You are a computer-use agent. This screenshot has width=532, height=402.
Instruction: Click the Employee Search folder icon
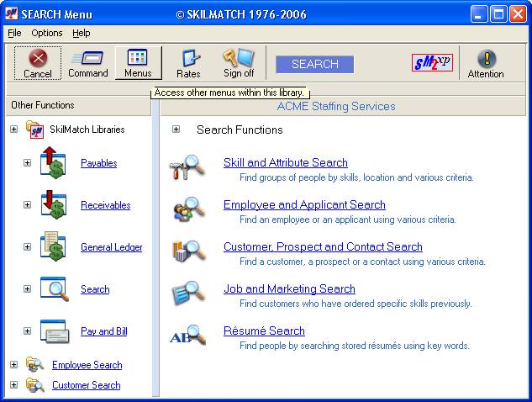pyautogui.click(x=35, y=364)
